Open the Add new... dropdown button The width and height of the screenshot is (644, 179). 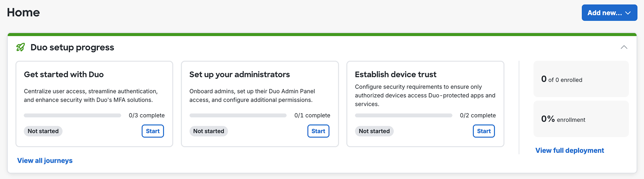coord(609,13)
